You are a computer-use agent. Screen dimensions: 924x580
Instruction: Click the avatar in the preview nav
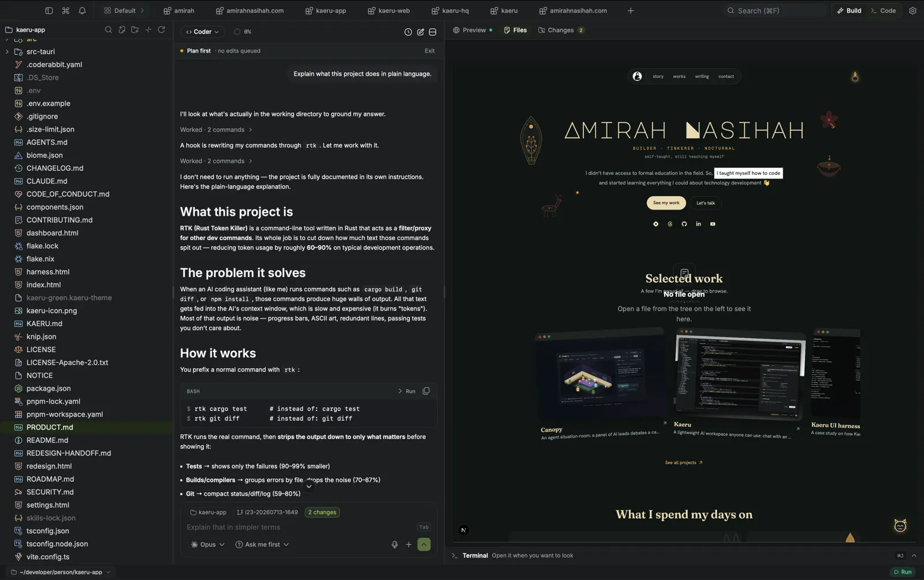click(x=637, y=76)
